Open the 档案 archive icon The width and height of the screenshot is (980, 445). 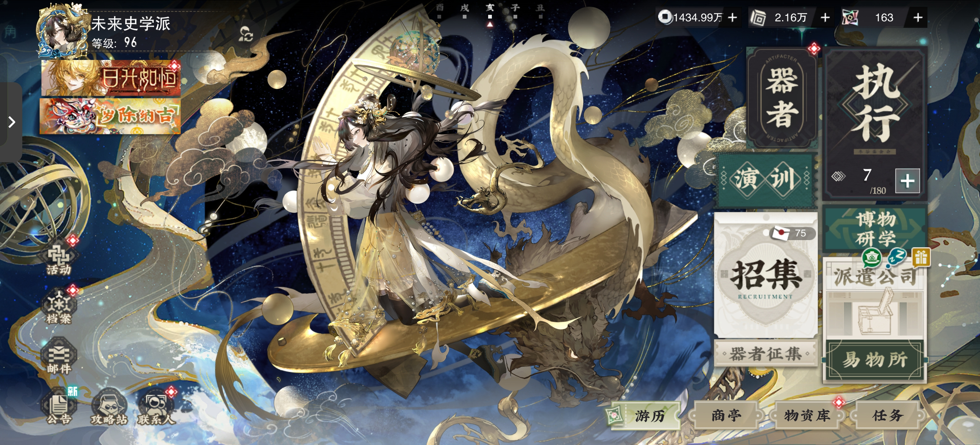(x=59, y=307)
